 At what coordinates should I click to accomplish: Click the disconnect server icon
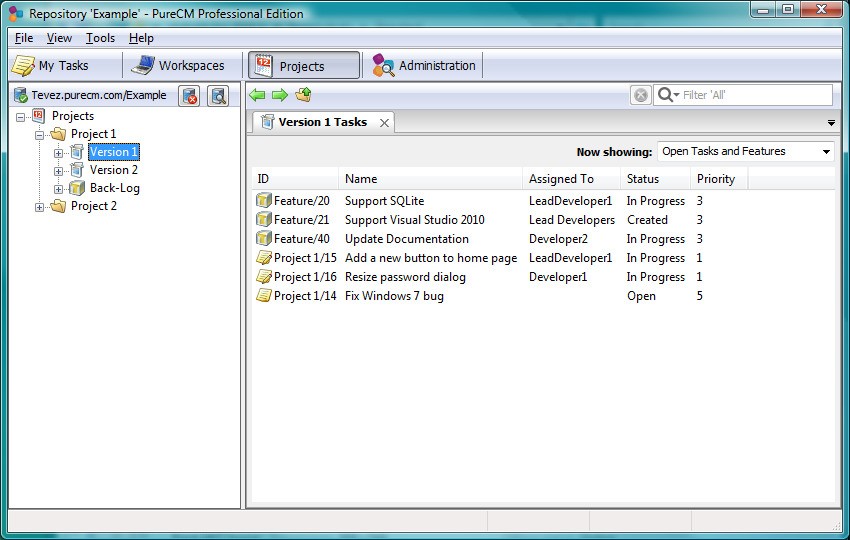189,96
